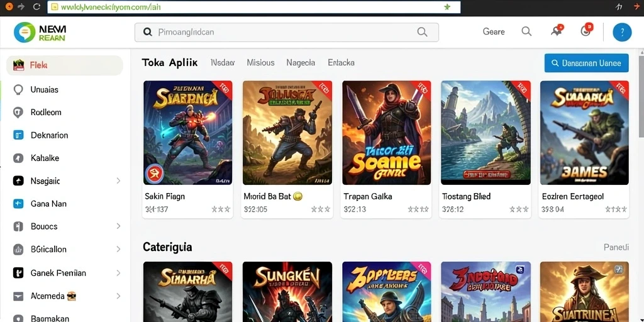Open the notifications chat icon with badge
Screen dimensions: 644x322
557,31
